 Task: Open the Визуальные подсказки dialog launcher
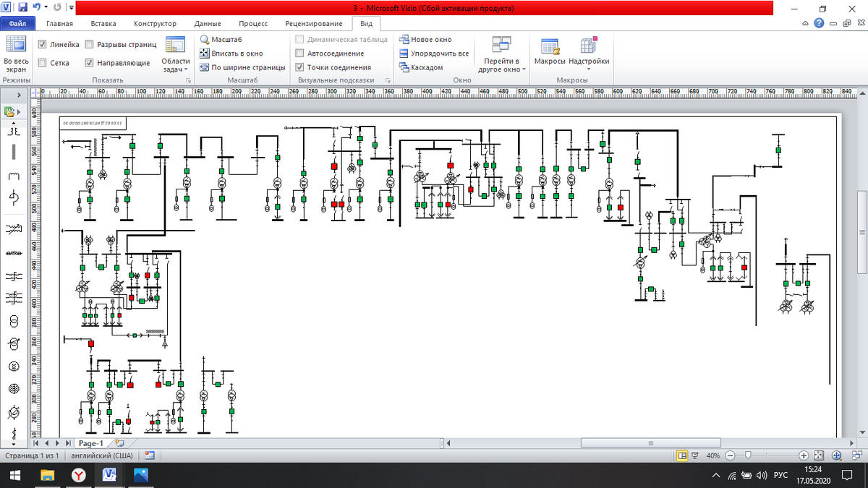click(388, 81)
